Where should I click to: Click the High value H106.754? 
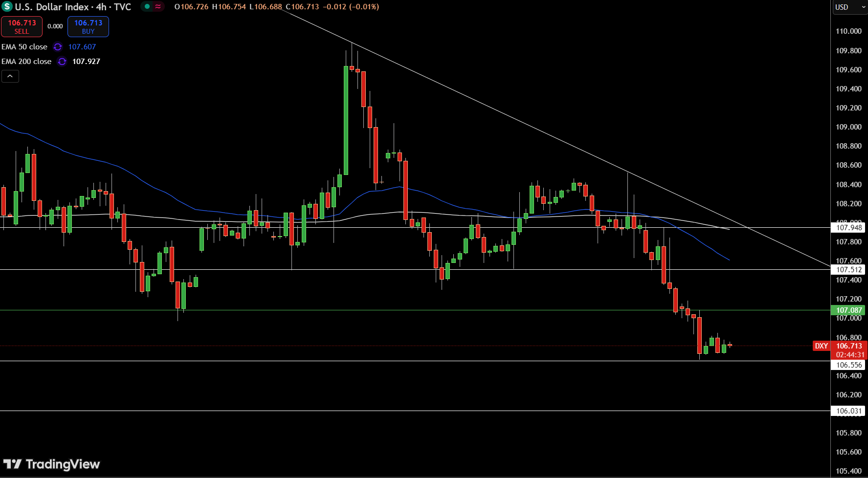(229, 7)
